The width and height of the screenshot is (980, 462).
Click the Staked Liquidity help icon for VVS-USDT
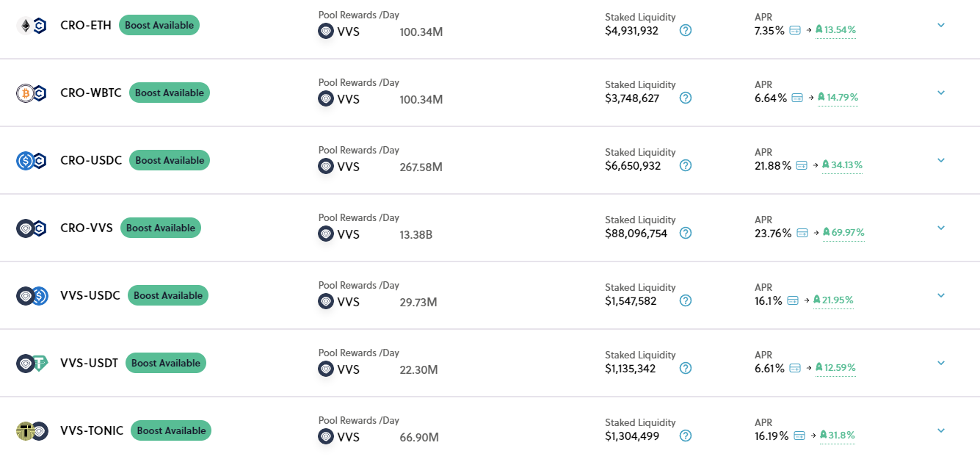point(686,369)
